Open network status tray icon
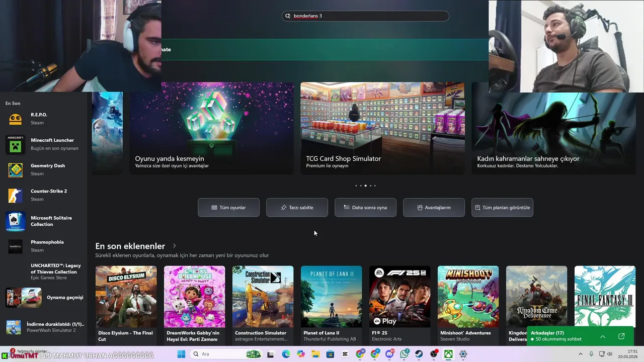Viewport: 644px width, 362px height. (602, 354)
